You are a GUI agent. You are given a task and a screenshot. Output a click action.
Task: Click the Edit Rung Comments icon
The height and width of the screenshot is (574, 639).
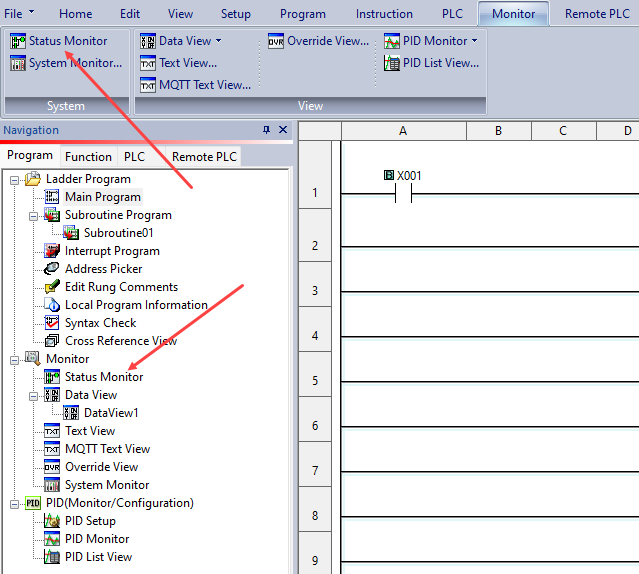coord(52,287)
